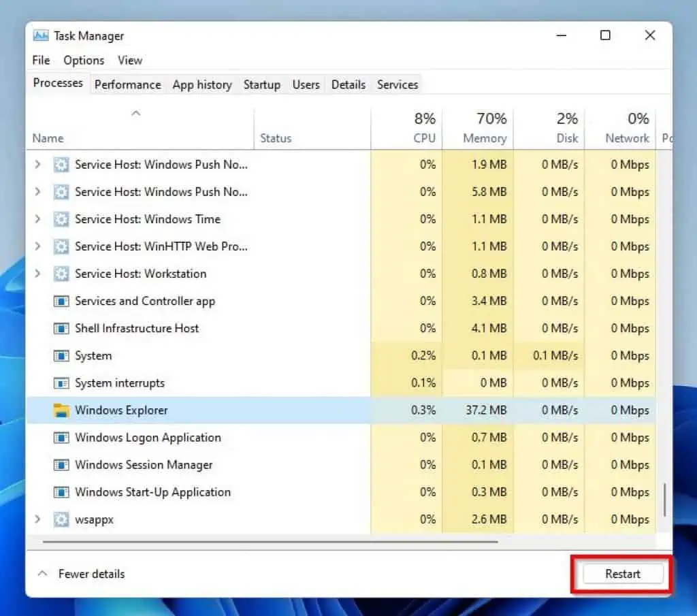Viewport: 697px width, 616px height.
Task: Open the View menu
Action: 130,60
